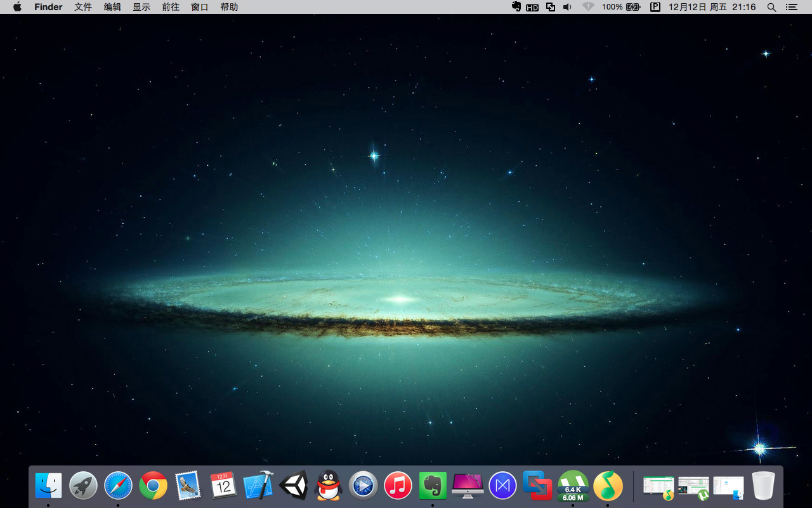Open the 编辑 menu

coord(112,7)
